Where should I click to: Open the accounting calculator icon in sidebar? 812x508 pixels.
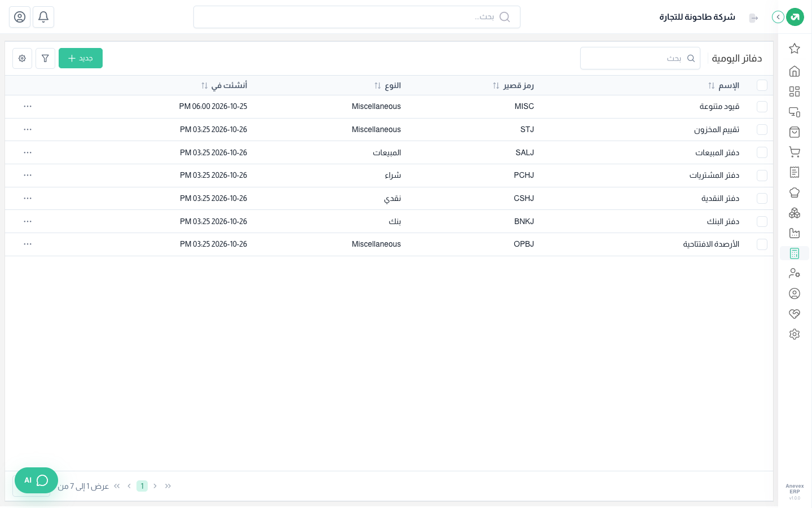(795, 253)
